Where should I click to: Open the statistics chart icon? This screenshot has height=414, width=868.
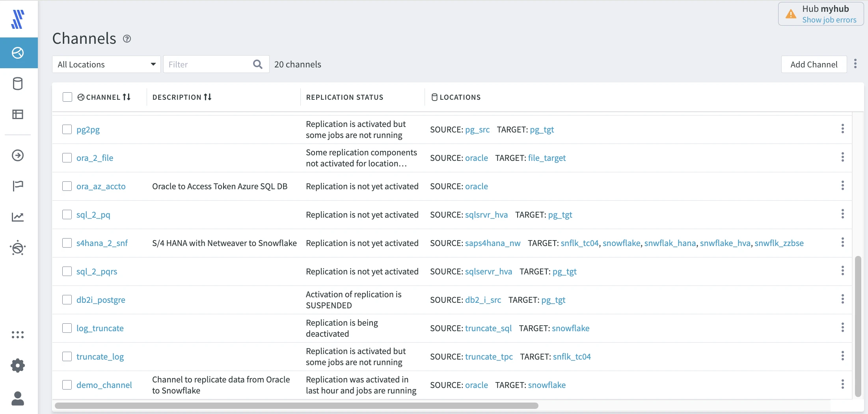tap(18, 217)
